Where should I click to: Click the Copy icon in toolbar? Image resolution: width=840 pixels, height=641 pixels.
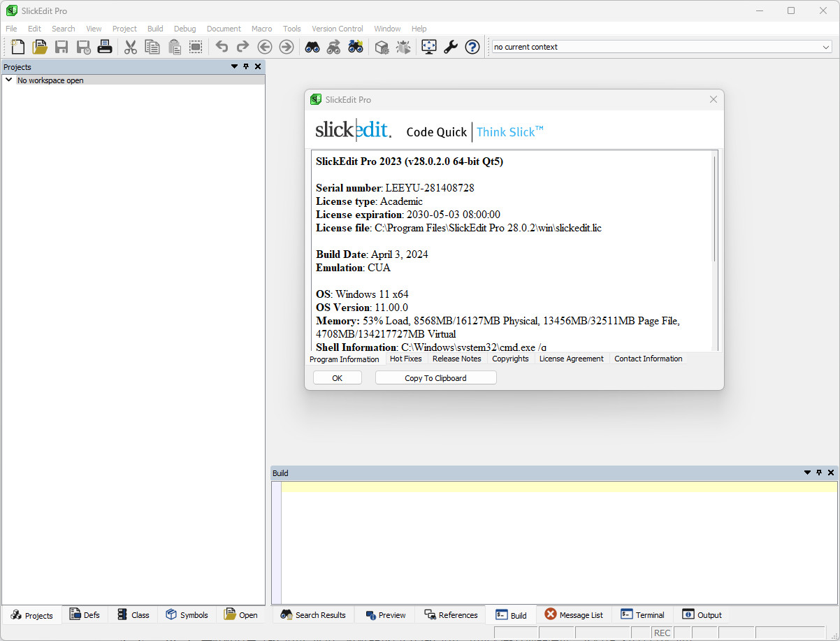tap(152, 47)
